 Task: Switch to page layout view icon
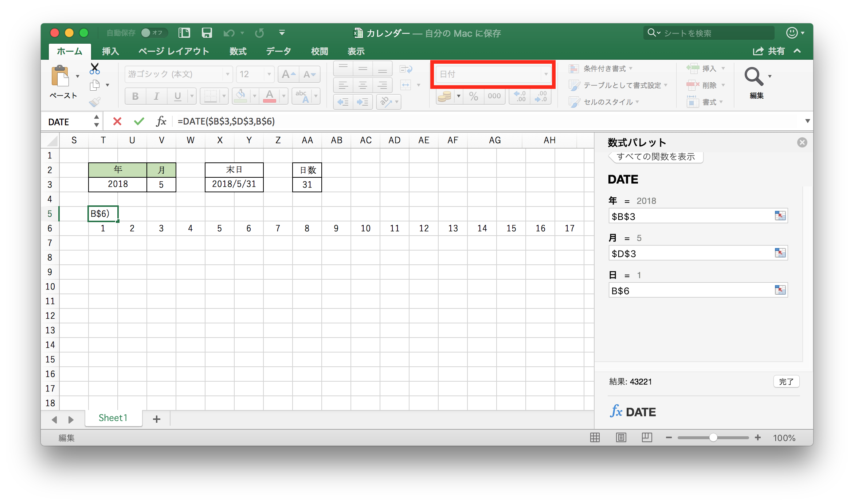tap(621, 437)
